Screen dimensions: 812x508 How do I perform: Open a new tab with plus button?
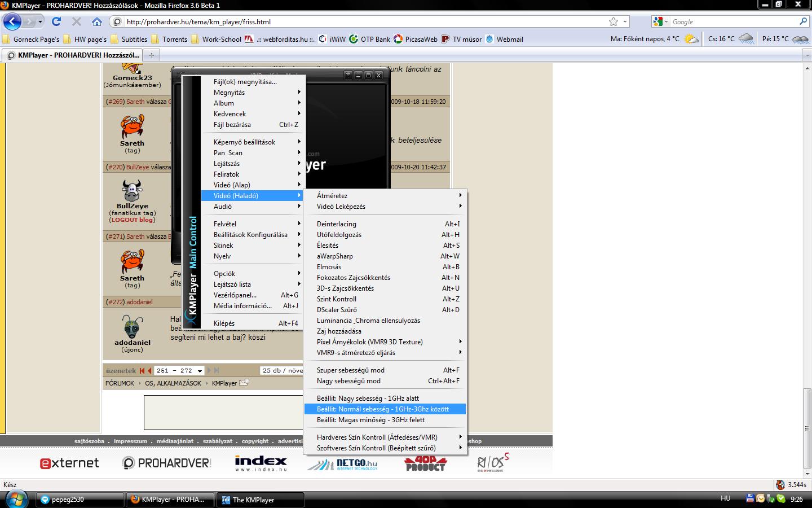[151, 55]
